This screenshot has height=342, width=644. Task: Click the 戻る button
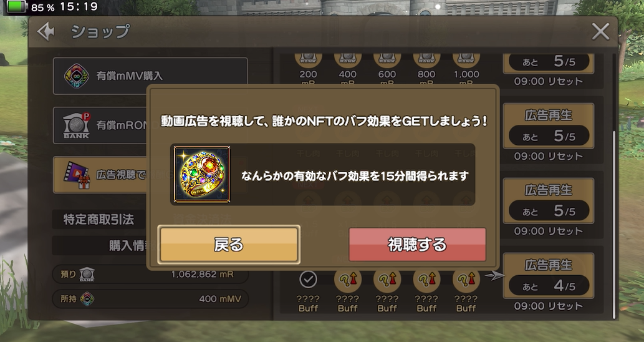pos(229,245)
